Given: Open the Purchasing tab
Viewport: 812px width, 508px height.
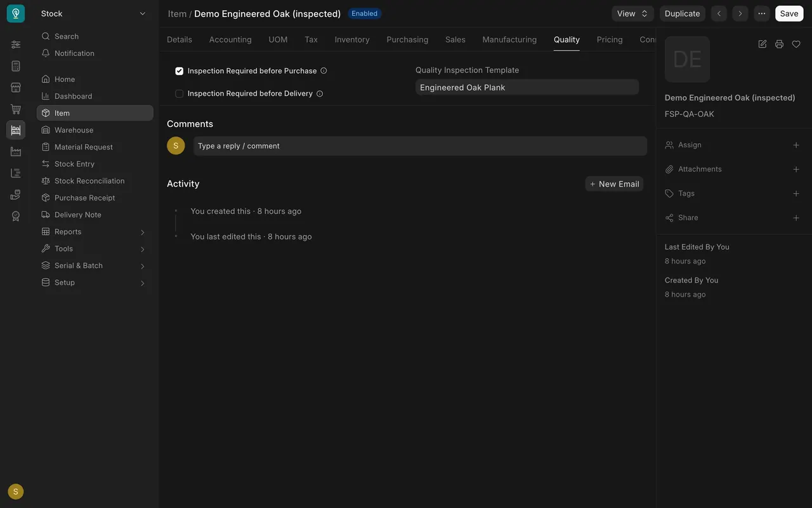Looking at the screenshot, I should (407, 39).
